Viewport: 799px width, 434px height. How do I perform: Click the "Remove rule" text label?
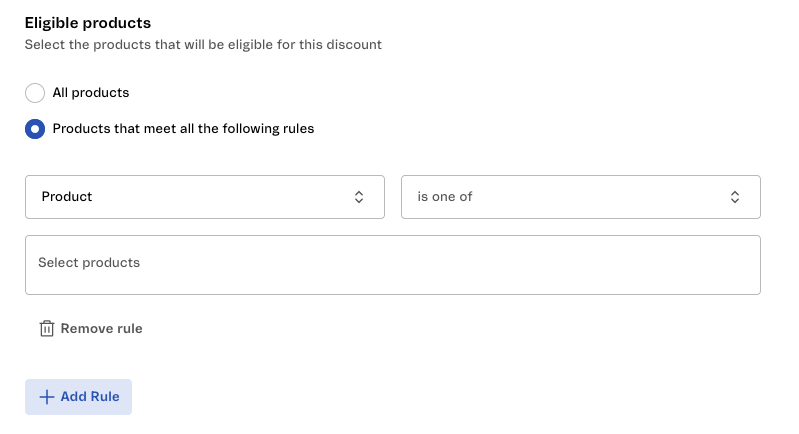click(101, 329)
